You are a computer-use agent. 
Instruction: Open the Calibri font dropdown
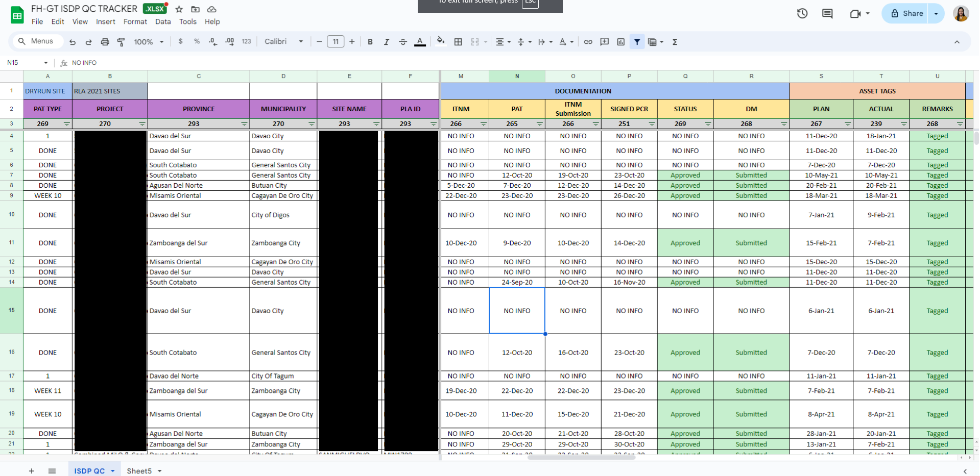[284, 42]
